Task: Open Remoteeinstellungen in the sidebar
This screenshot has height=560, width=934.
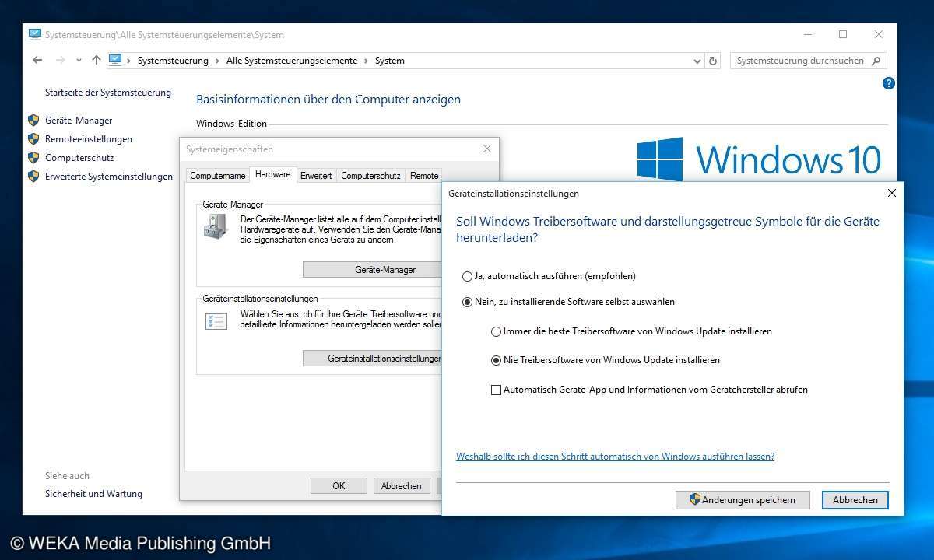Action: coord(89,139)
